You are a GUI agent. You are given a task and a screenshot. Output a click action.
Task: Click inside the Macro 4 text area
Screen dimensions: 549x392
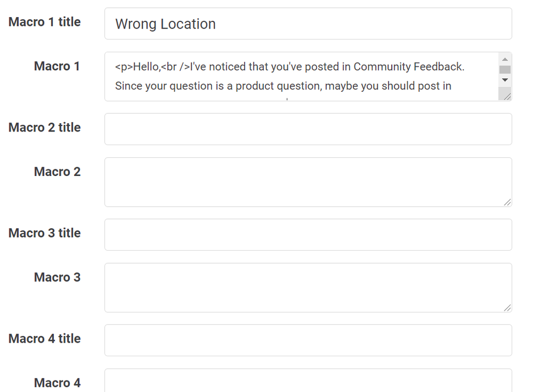[x=308, y=380]
